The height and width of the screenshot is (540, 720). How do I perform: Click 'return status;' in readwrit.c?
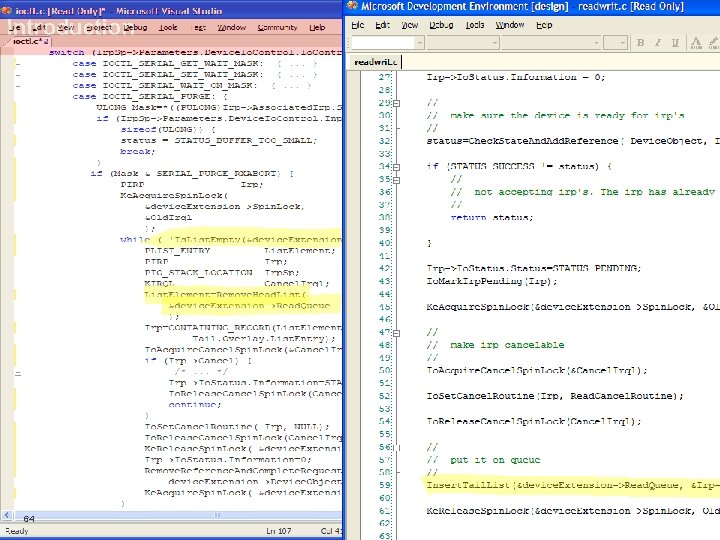tap(492, 217)
